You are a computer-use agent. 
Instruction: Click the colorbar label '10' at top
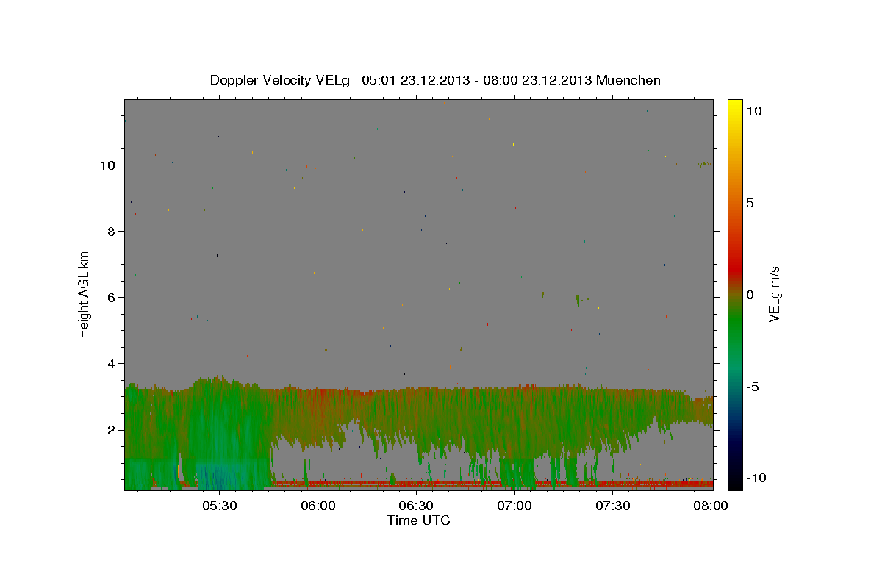click(x=753, y=111)
